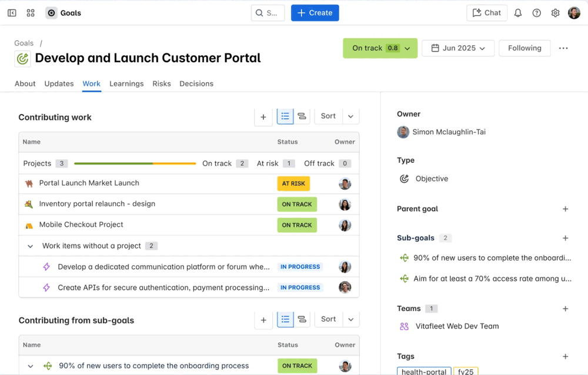Image resolution: width=588 pixels, height=375 pixels.
Task: Add sub-goal contribution with plus icon
Action: point(263,320)
